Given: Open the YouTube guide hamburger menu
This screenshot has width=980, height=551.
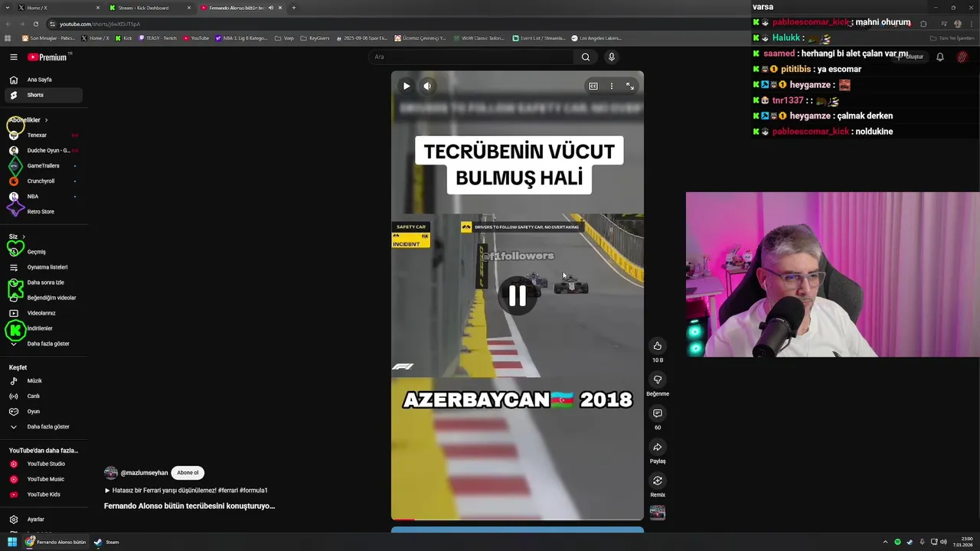Looking at the screenshot, I should click(14, 57).
